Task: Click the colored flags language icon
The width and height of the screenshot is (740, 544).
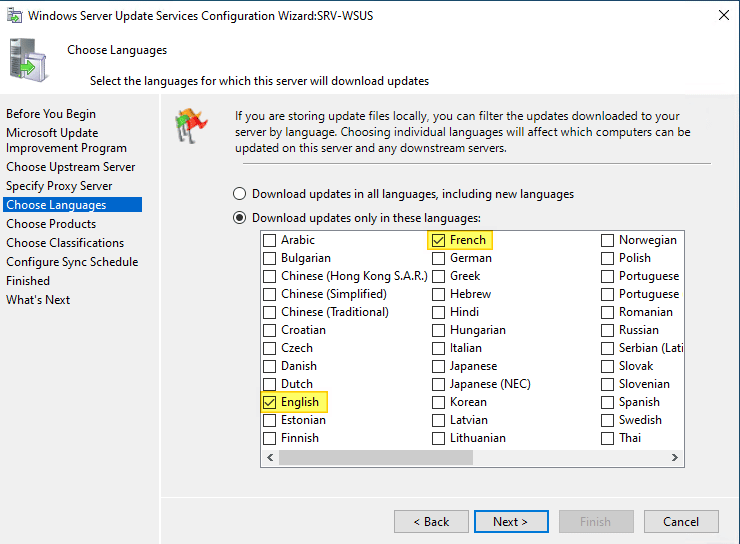Action: point(191,126)
